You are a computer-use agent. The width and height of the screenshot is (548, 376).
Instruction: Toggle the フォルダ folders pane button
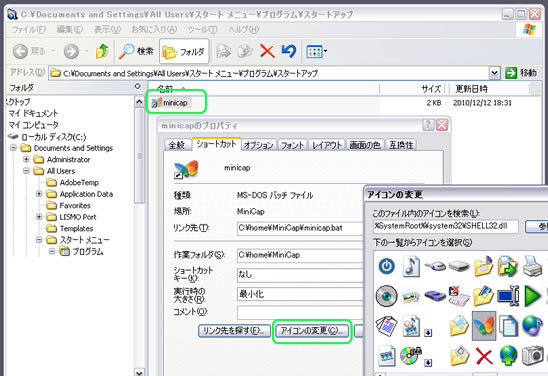click(184, 52)
